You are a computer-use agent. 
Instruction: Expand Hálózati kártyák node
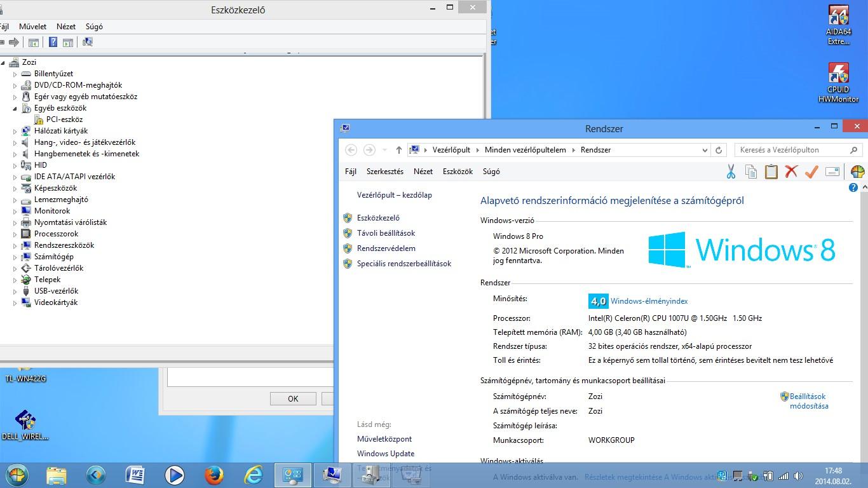(15, 131)
